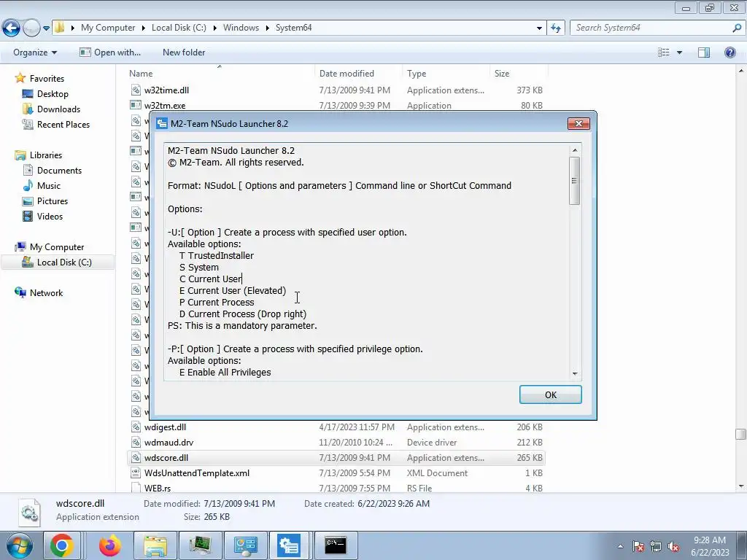
Task: Select Downloads in the navigation pane
Action: click(58, 109)
